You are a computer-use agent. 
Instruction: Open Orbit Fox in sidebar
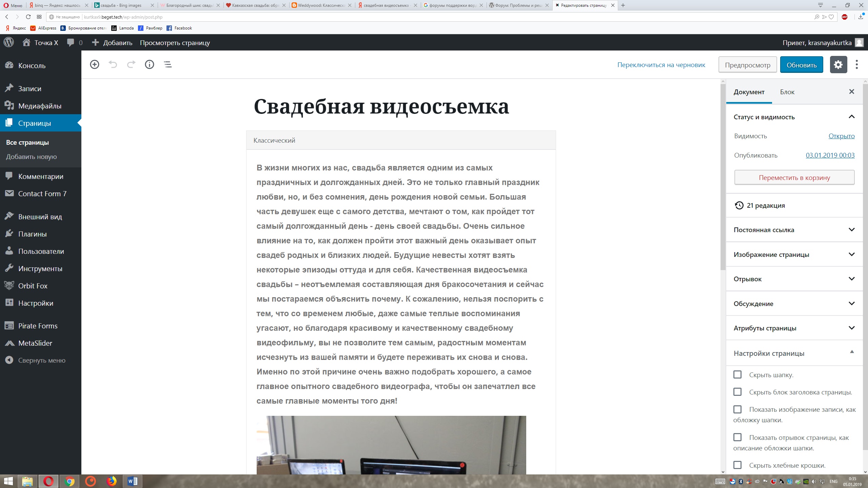(33, 286)
